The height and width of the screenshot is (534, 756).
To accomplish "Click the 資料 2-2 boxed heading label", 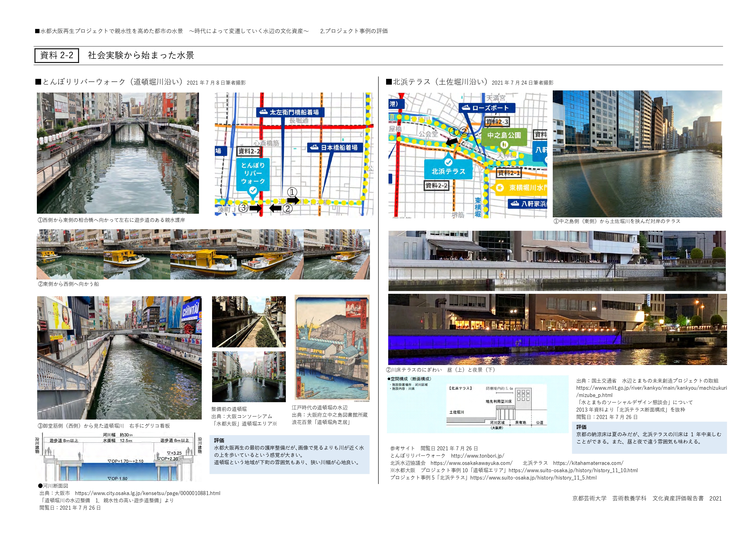I will pos(57,55).
